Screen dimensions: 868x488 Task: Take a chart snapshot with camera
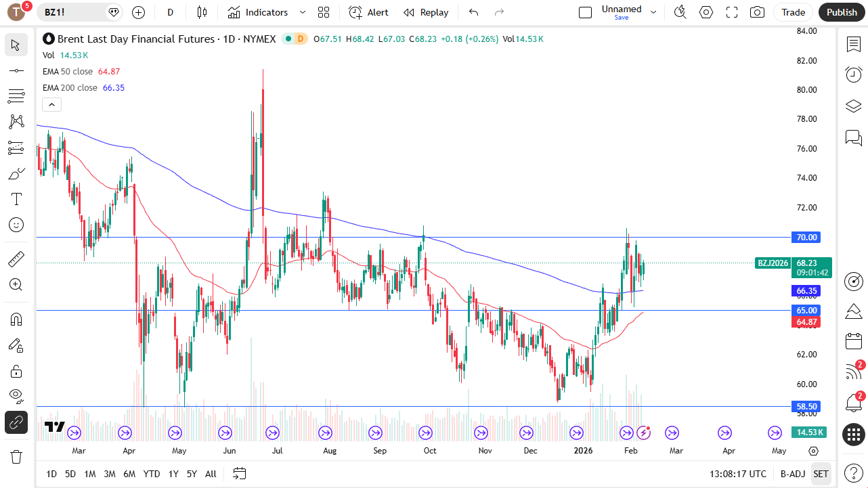757,12
